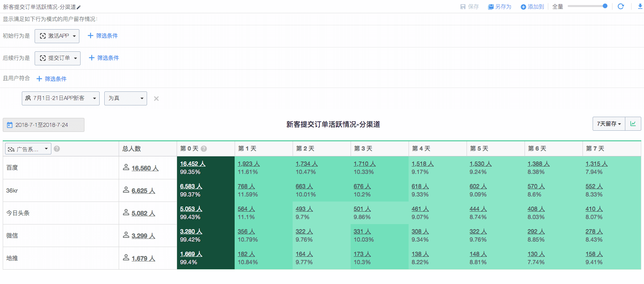Switch to line chart view icon
This screenshot has height=284, width=644.
[x=633, y=124]
